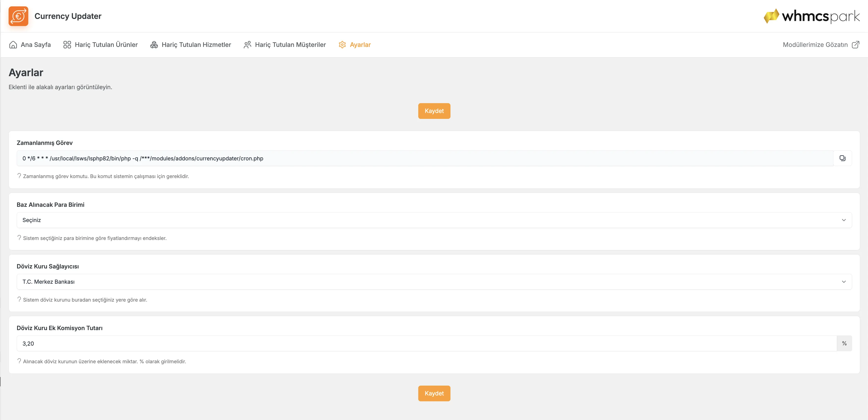Click the cron command input field
Screen dimensions: 868x420
point(425,158)
